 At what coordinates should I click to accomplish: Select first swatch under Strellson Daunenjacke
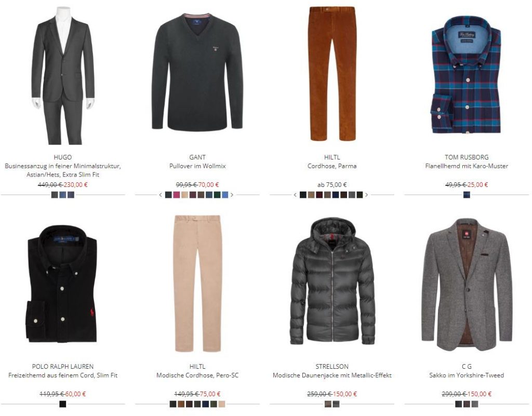[328, 404]
